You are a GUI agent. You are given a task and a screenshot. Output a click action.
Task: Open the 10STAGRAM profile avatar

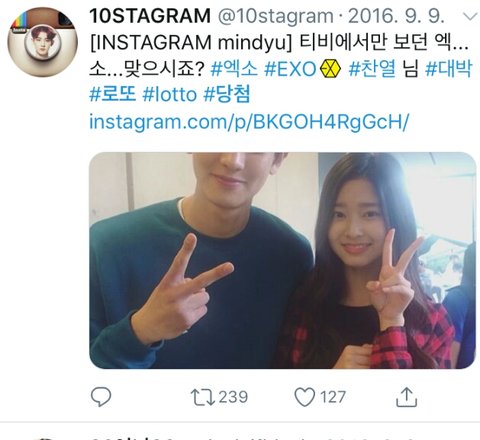coord(43,42)
